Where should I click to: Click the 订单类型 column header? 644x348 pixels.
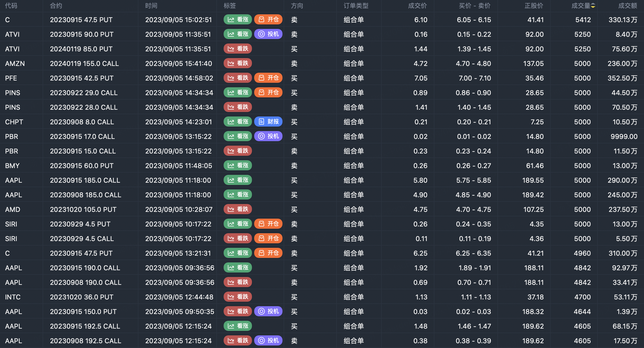click(356, 6)
